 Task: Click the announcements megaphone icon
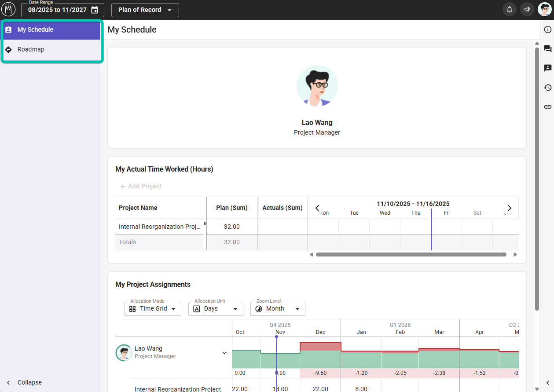click(527, 10)
